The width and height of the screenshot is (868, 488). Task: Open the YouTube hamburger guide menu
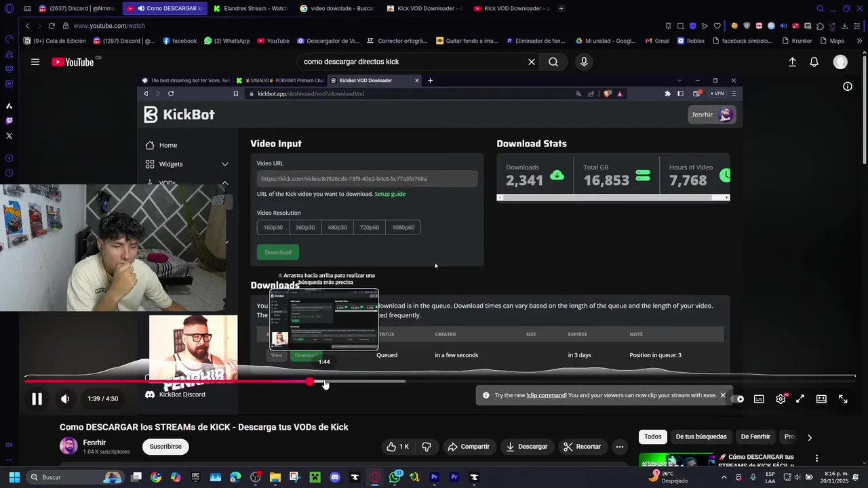[35, 62]
